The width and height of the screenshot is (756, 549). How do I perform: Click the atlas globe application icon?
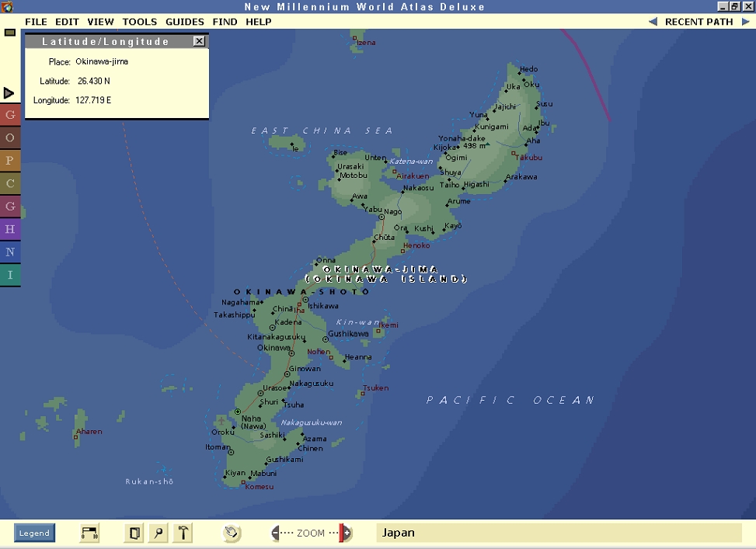(7, 7)
